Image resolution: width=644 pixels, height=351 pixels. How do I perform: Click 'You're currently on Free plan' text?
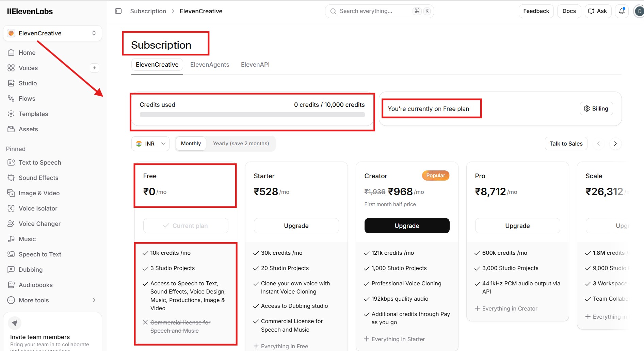[429, 109]
